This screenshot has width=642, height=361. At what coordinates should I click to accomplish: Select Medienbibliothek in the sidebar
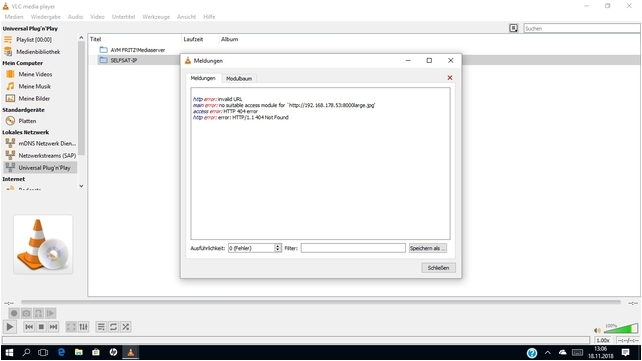pyautogui.click(x=39, y=52)
